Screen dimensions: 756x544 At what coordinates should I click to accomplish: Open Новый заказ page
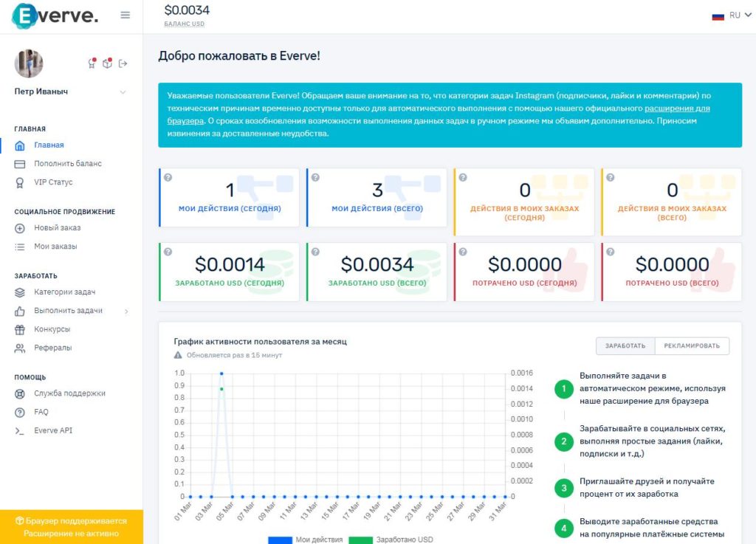tap(58, 227)
